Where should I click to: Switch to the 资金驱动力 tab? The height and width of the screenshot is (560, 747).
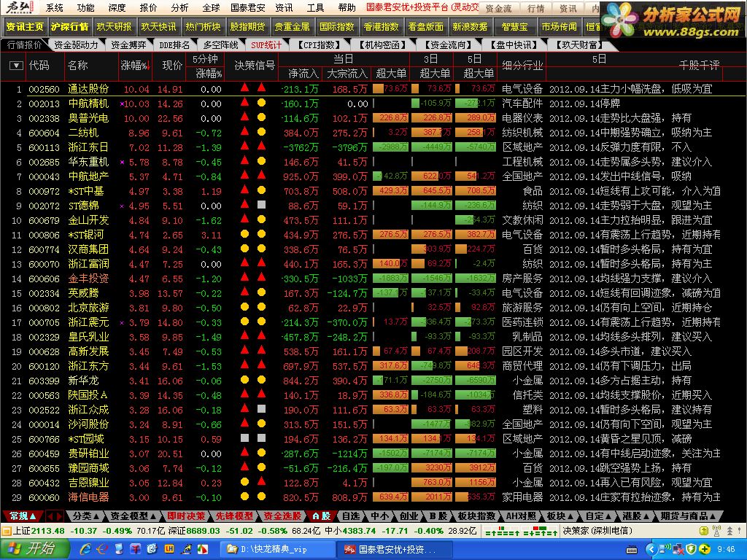76,44
